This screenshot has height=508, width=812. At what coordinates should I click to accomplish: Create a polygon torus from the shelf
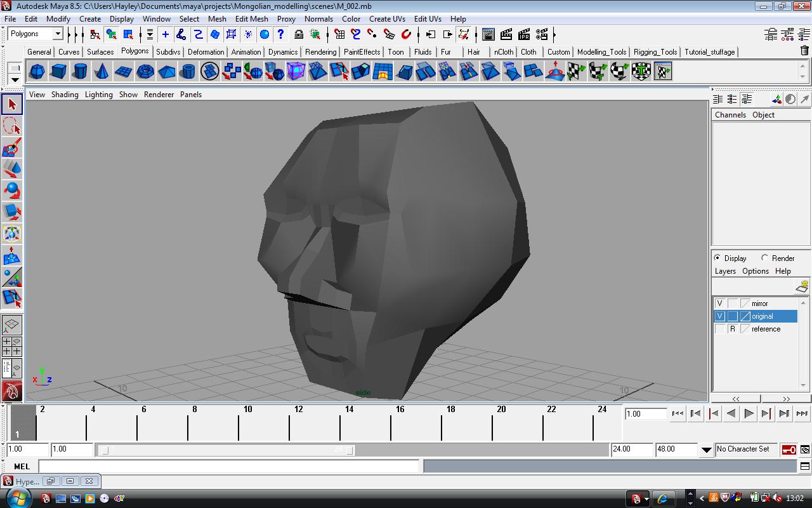tap(145, 71)
